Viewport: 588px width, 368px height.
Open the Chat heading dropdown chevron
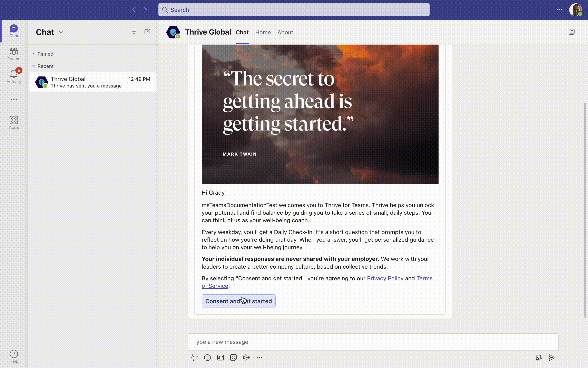pyautogui.click(x=61, y=32)
